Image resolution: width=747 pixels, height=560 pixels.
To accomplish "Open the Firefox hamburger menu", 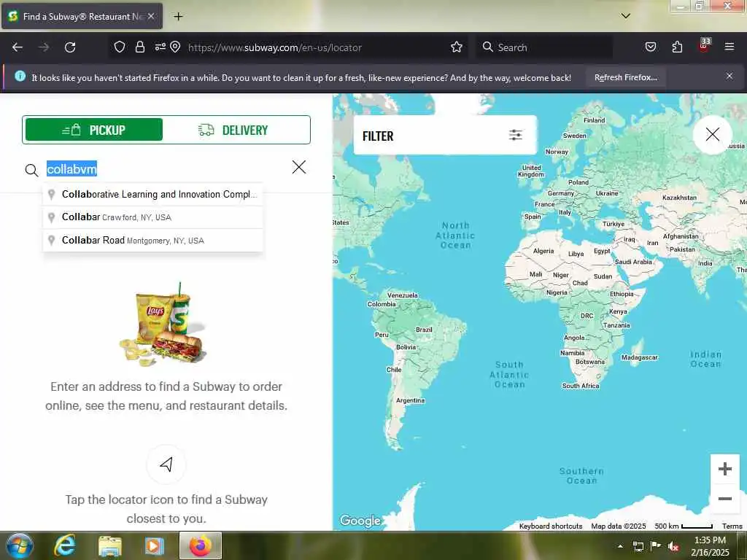I will point(729,47).
